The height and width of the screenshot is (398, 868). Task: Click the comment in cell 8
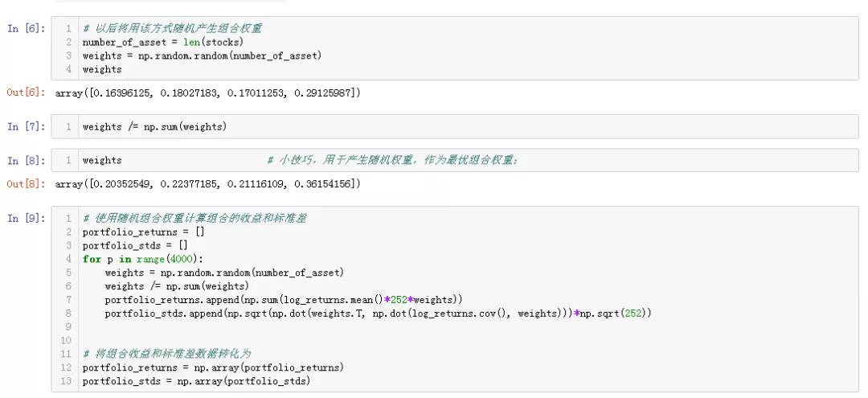(x=392, y=161)
